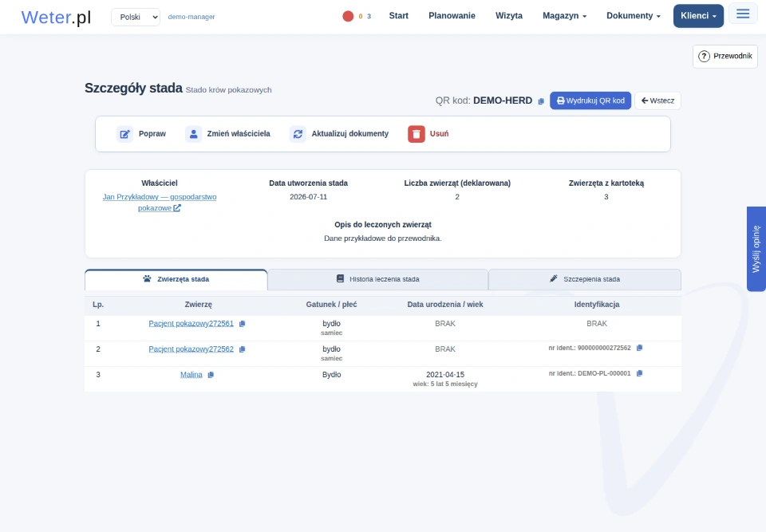Copy the Malina animal name
This screenshot has height=532, width=766.
point(211,375)
